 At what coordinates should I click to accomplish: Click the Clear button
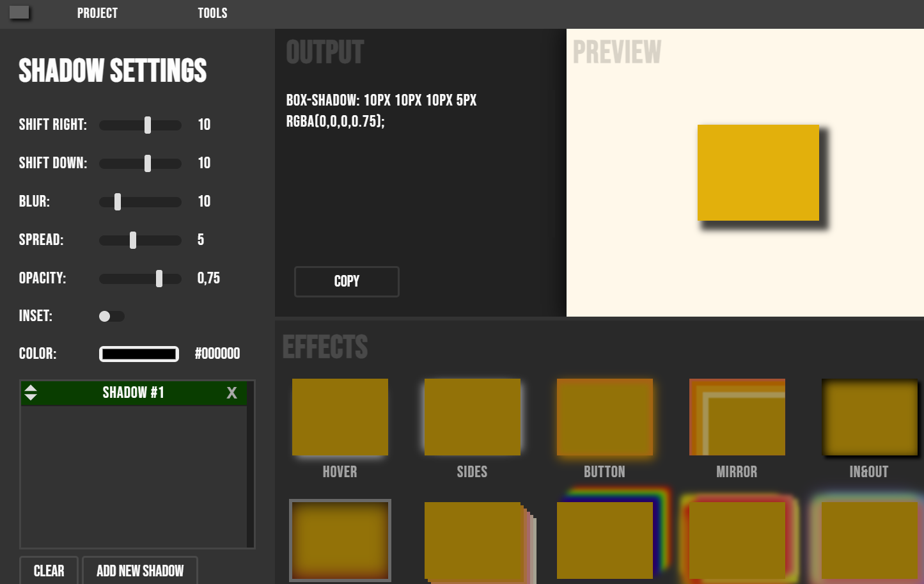49,571
